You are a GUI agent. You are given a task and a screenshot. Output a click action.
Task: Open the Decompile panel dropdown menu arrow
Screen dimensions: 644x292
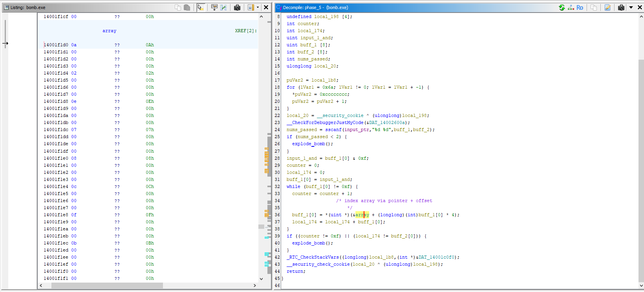pyautogui.click(x=631, y=7)
